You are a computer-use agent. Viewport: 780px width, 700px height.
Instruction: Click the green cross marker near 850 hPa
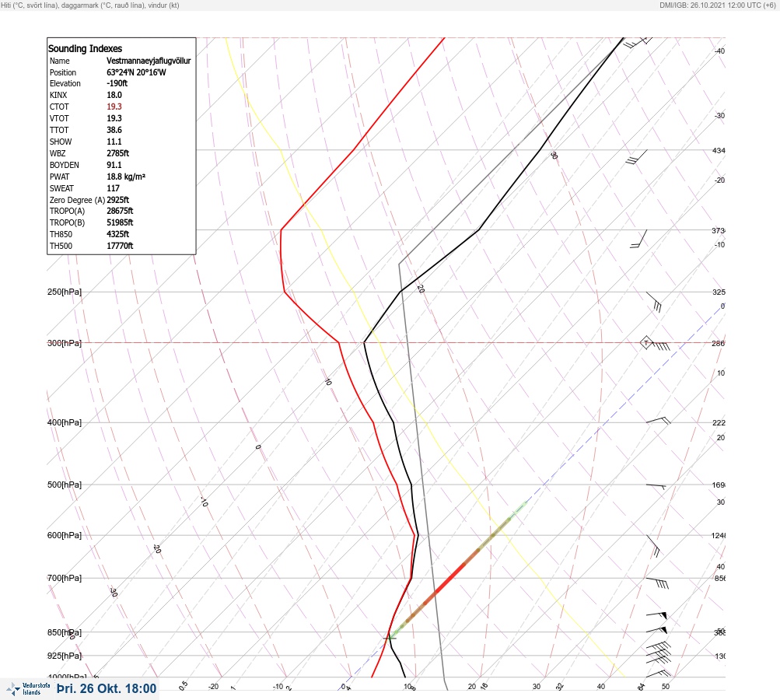(x=390, y=638)
